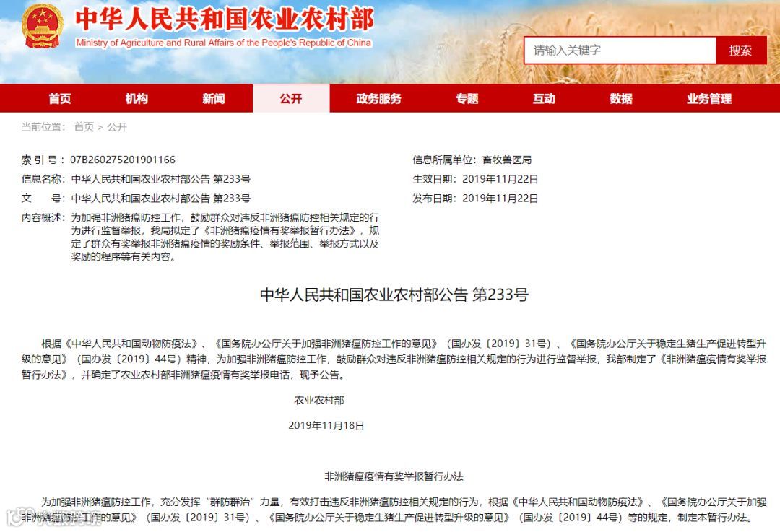The height and width of the screenshot is (532, 780).
Task: Click 生效日期 value 2019年11月22日
Action: click(500, 179)
